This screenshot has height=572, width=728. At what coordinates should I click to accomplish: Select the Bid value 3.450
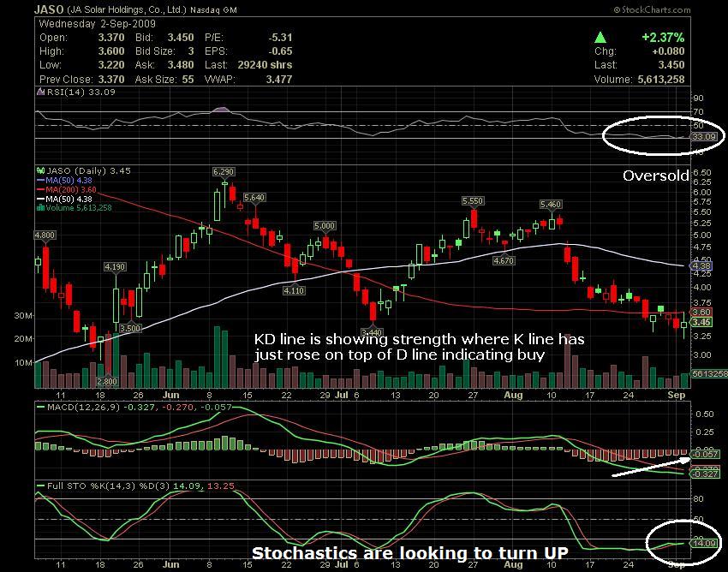181,38
